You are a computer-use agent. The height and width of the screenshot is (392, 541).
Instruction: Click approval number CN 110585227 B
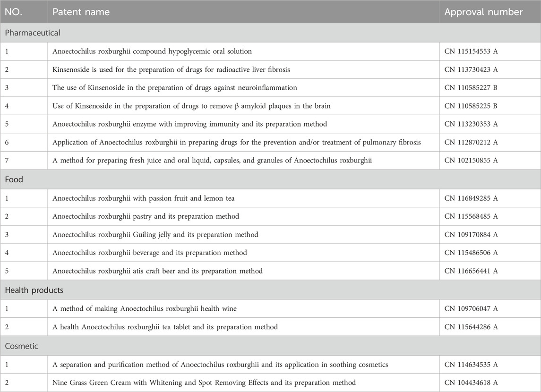coord(471,87)
